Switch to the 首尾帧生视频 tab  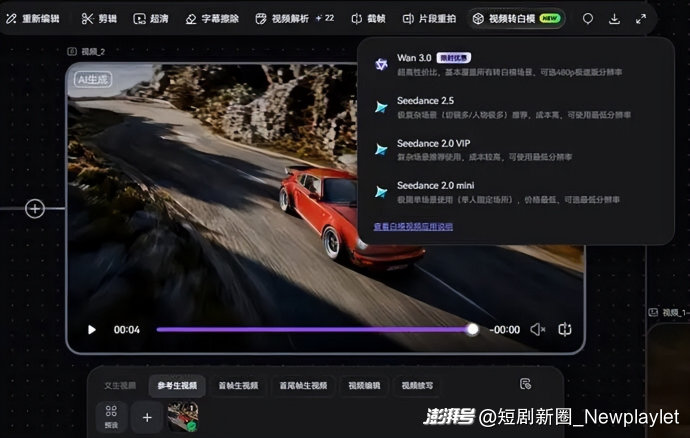(x=303, y=386)
